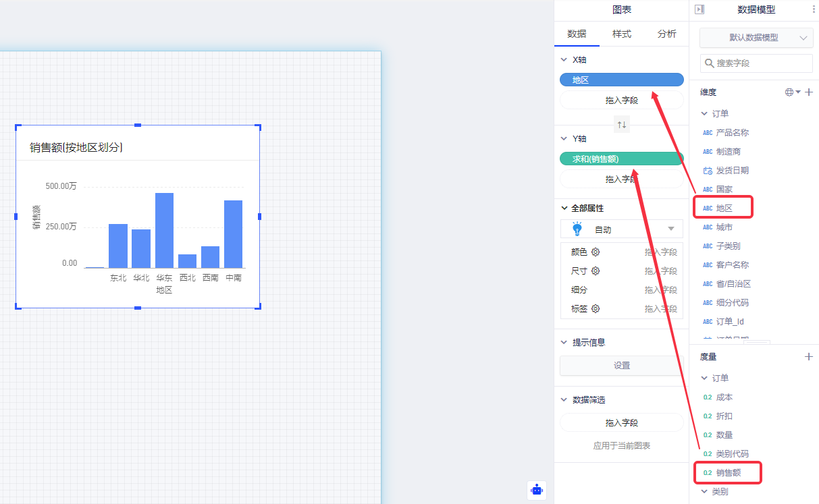Screen dimensions: 819x504
Task: Switch to the 样式 tab
Action: [622, 34]
